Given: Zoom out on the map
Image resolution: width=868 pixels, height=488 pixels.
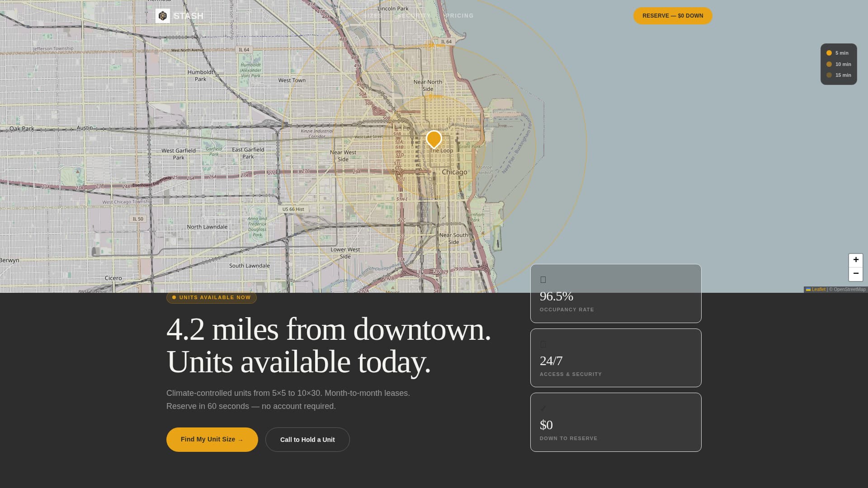Looking at the screenshot, I should [x=856, y=273].
